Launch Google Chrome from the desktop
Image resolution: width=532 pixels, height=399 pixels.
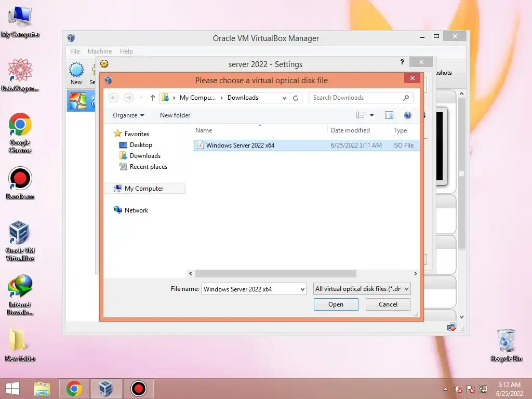pos(20,132)
